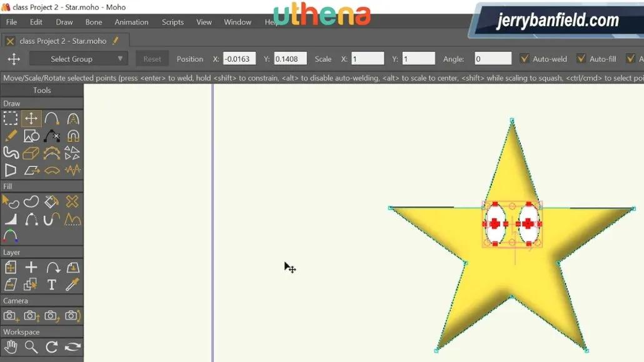This screenshot has height=362, width=644.
Task: Select the Text layer tool
Action: click(52, 284)
